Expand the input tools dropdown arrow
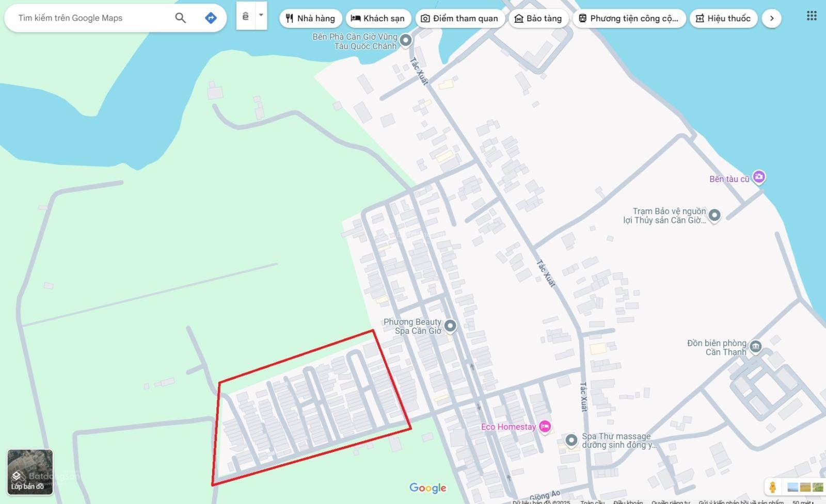 tap(261, 15)
